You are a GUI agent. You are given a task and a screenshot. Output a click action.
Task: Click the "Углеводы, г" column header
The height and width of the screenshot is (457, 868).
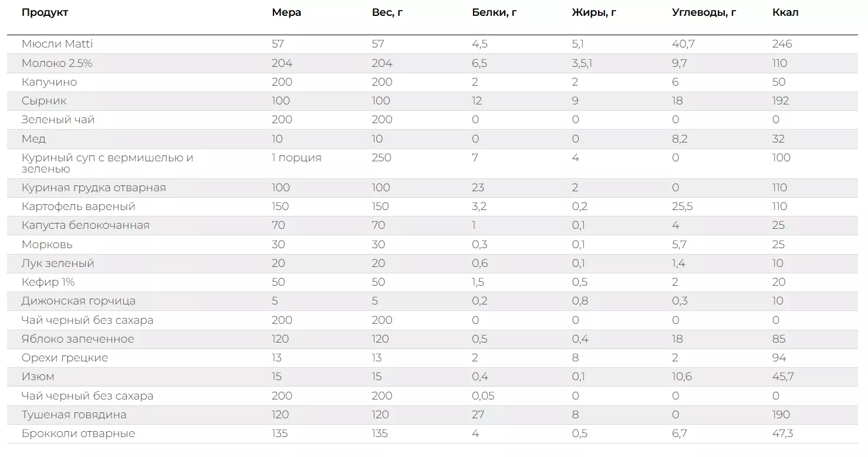pyautogui.click(x=704, y=13)
